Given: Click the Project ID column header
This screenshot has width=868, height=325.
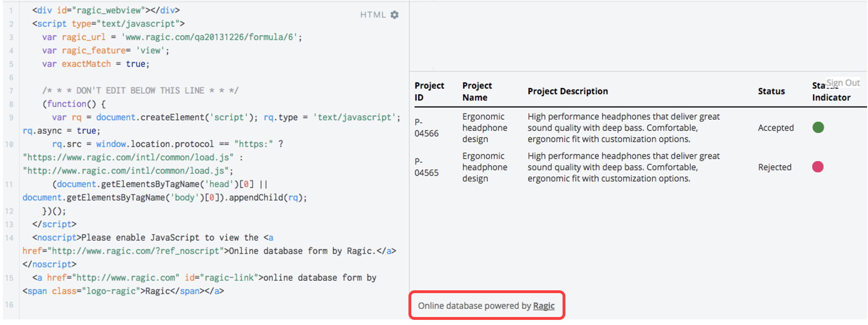Looking at the screenshot, I should [x=429, y=91].
